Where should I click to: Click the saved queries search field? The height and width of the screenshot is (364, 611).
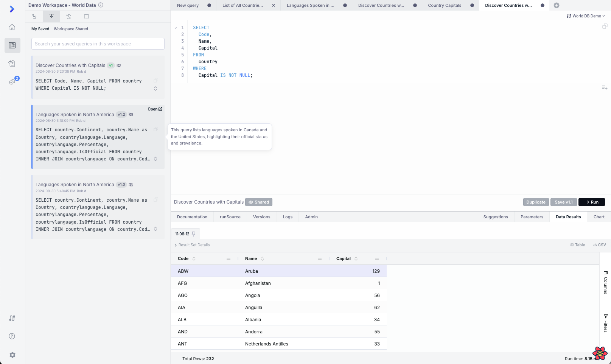point(98,44)
